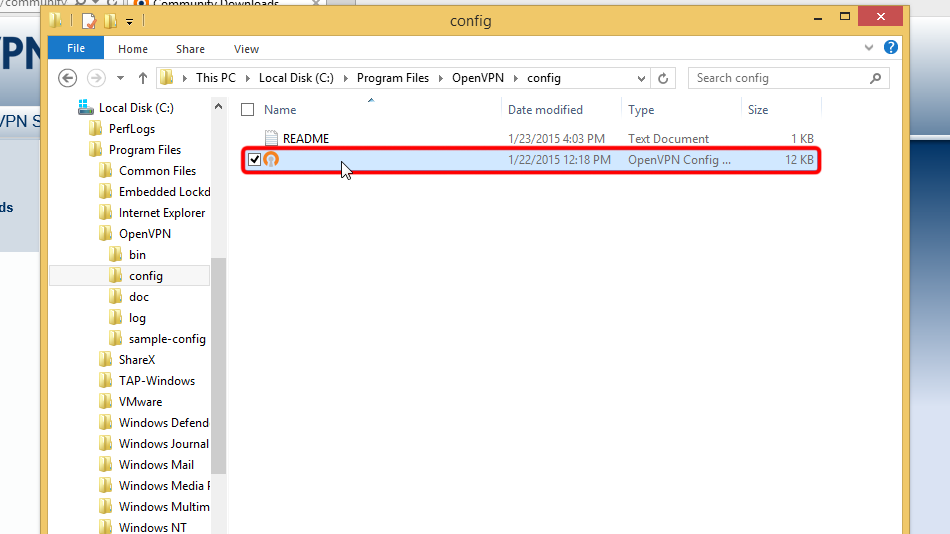
Task: Open the sample-config folder in the tree
Action: (167, 339)
